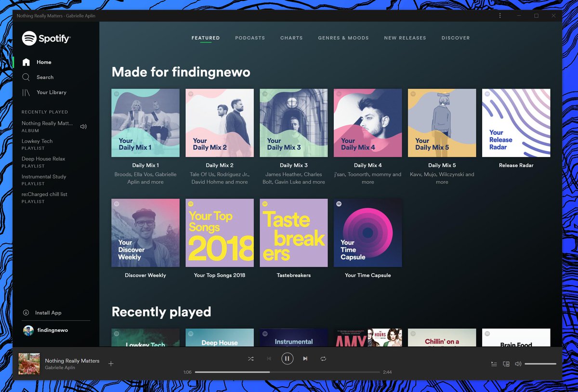Screen dimensions: 578x392
Task: Open Brain Food tile under Recently played
Action: click(516, 338)
